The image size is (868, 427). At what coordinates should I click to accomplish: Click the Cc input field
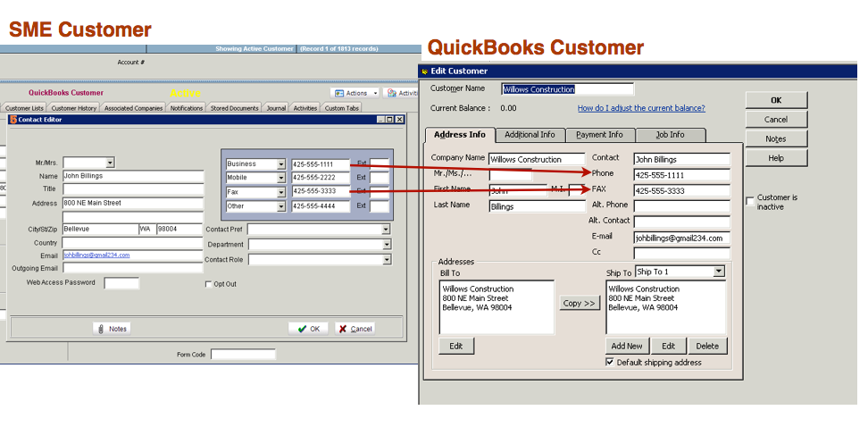pos(682,254)
